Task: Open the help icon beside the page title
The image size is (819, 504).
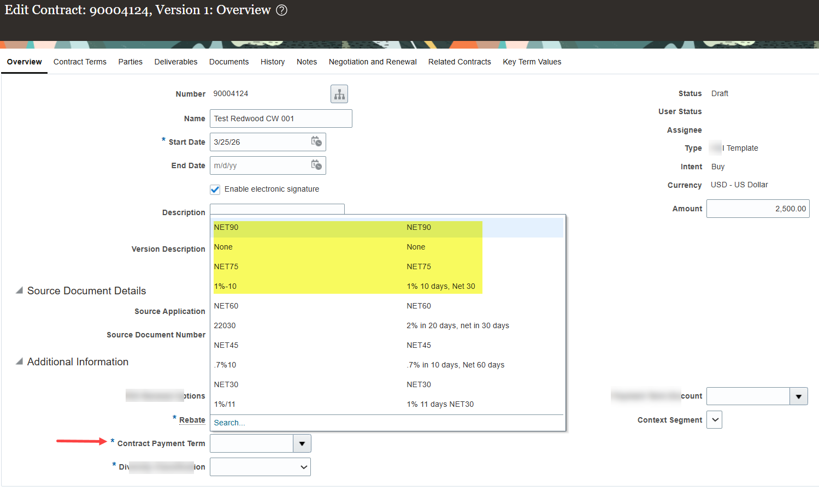Action: (x=281, y=10)
